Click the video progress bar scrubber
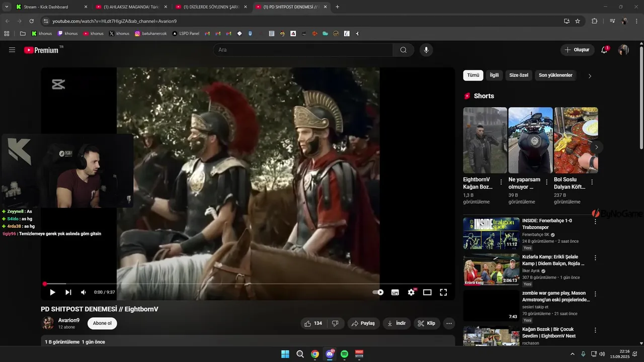The height and width of the screenshot is (362, 644). pos(45,284)
